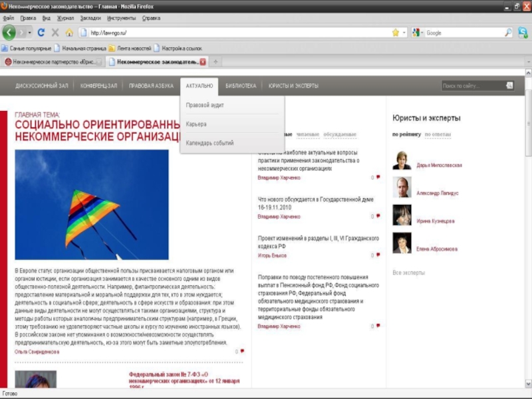Open ДИСКУССИОННЫЙ ЗАЛ site section
Screen dimensions: 532x399
41,86
